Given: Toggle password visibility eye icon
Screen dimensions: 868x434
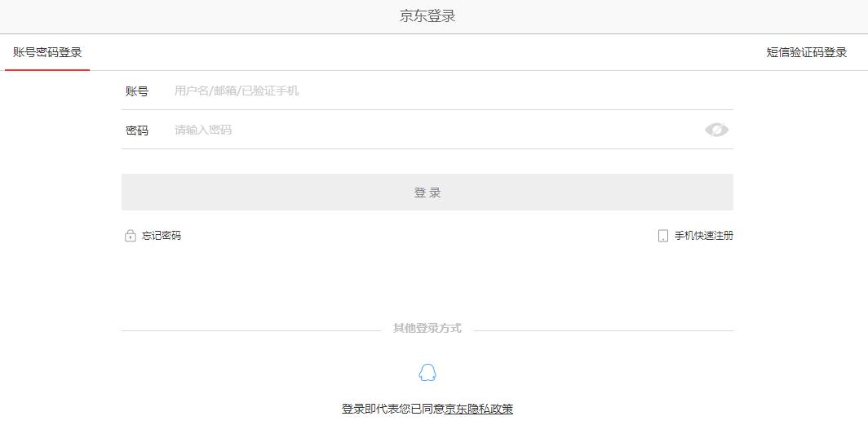Looking at the screenshot, I should (716, 130).
